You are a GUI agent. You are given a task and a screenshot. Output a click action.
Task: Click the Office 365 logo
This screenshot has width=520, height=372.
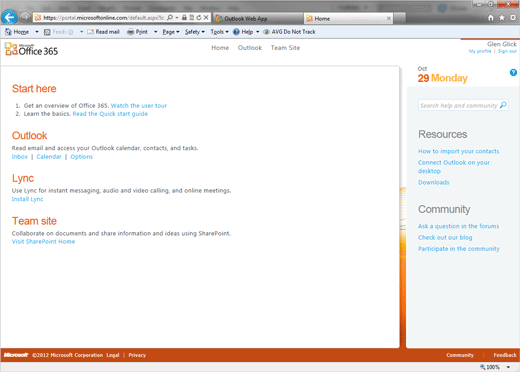point(31,49)
